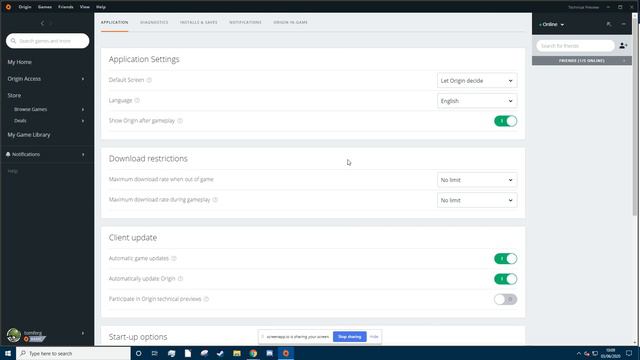The width and height of the screenshot is (640, 360).
Task: Click the search for friends field
Action: (576, 46)
